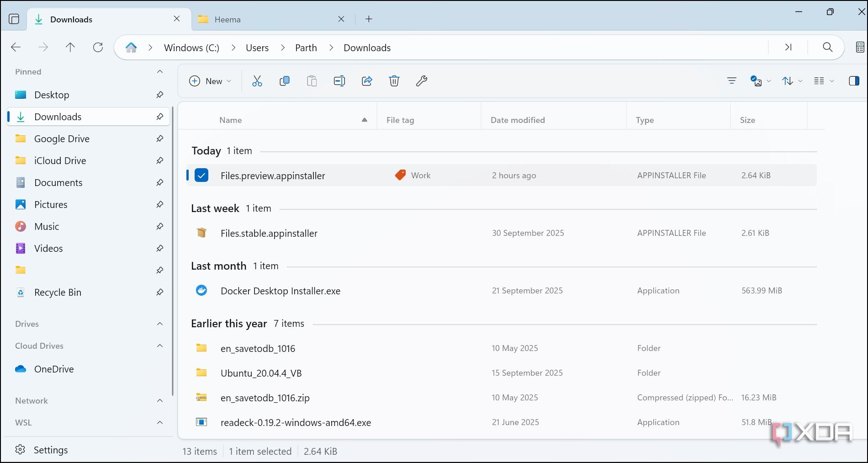Collapse the Cloud Drives section
868x463 pixels.
pos(160,346)
